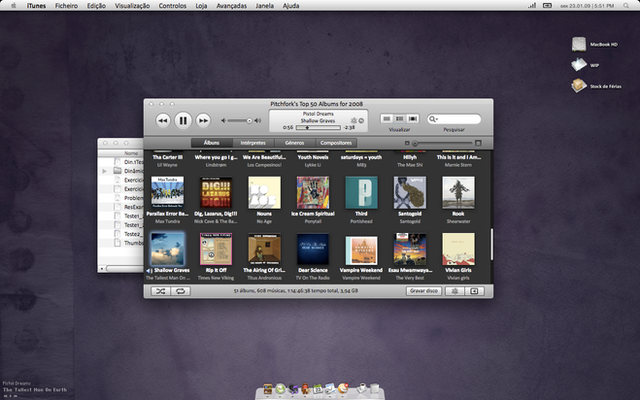Toggle shuffle playback

pos(161,291)
